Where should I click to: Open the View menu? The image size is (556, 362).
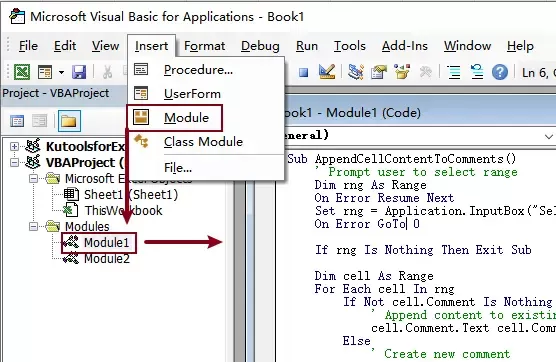pyautogui.click(x=105, y=46)
